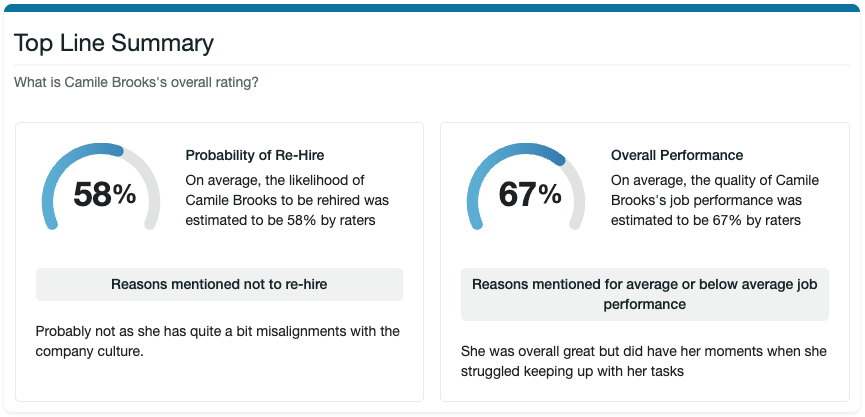Click empty space below the culture misalignment comment
The image size is (865, 417).
(219, 381)
